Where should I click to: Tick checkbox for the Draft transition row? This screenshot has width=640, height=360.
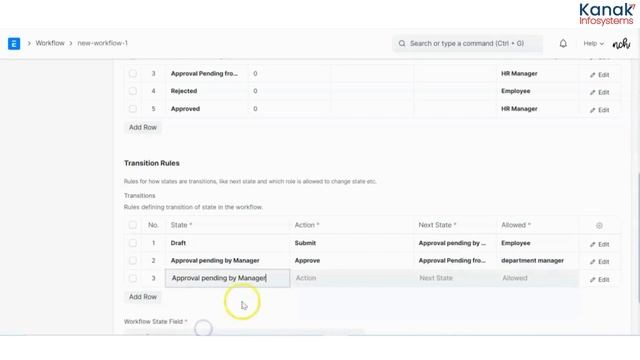133,243
